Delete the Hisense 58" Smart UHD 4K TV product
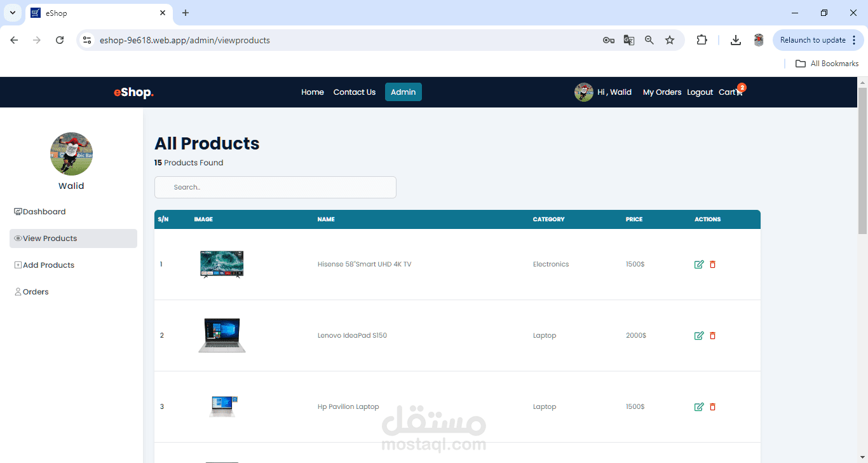 pyautogui.click(x=712, y=265)
